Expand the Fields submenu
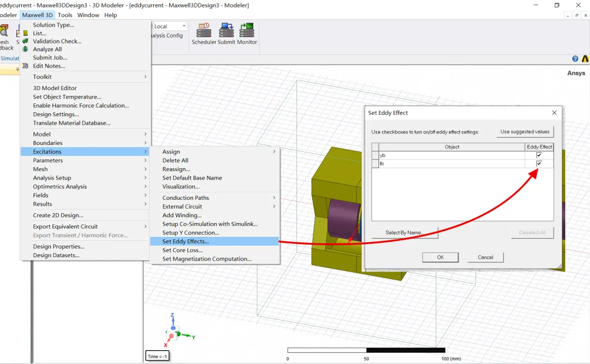This screenshot has height=364, width=590. 145,195
